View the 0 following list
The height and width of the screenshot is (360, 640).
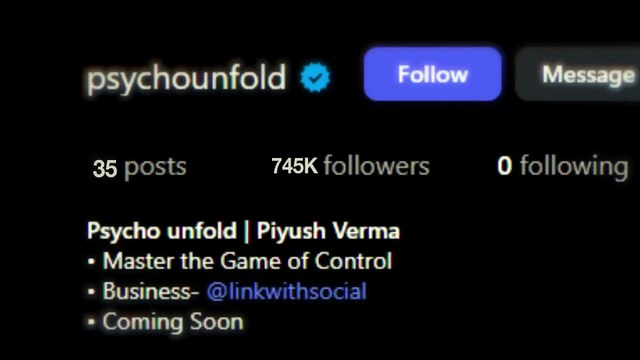point(563,167)
